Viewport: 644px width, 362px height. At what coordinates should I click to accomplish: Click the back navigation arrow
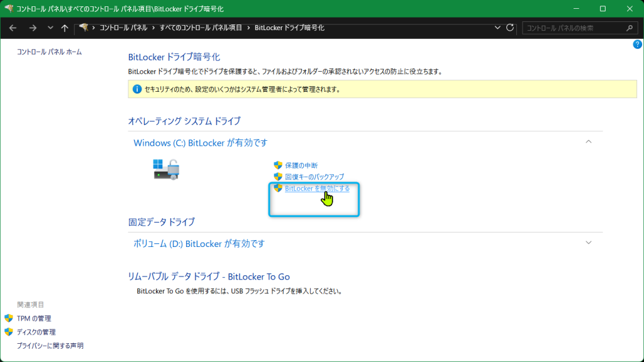[13, 28]
